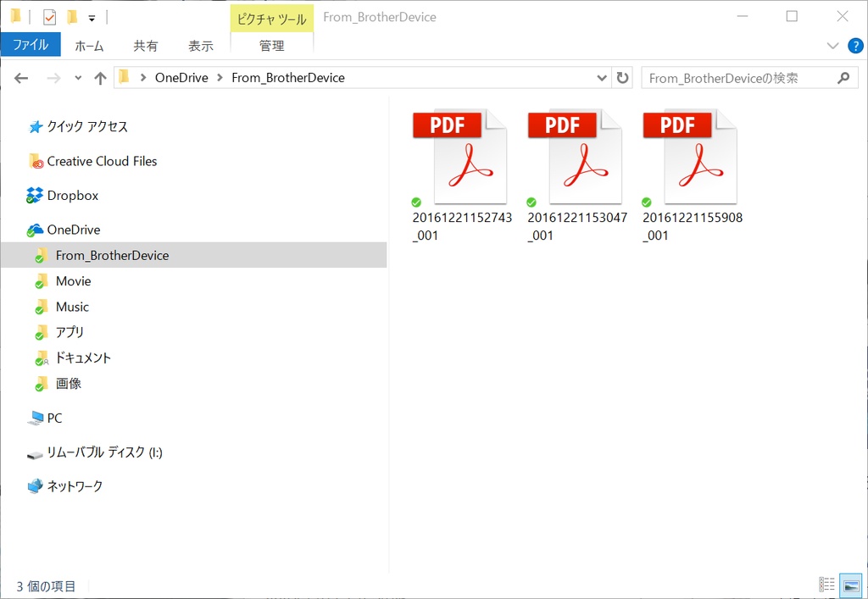
Task: Expand chevron before OneDrive in breadcrumb
Action: pos(143,78)
